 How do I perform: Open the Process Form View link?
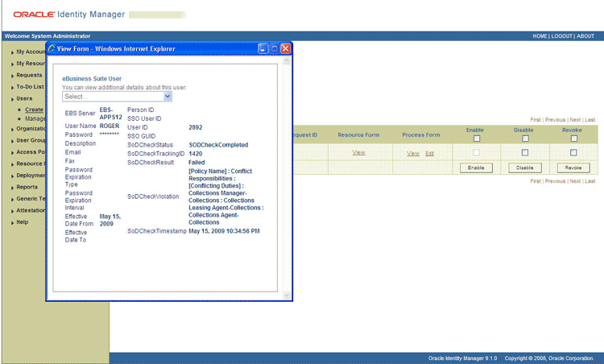pos(413,153)
